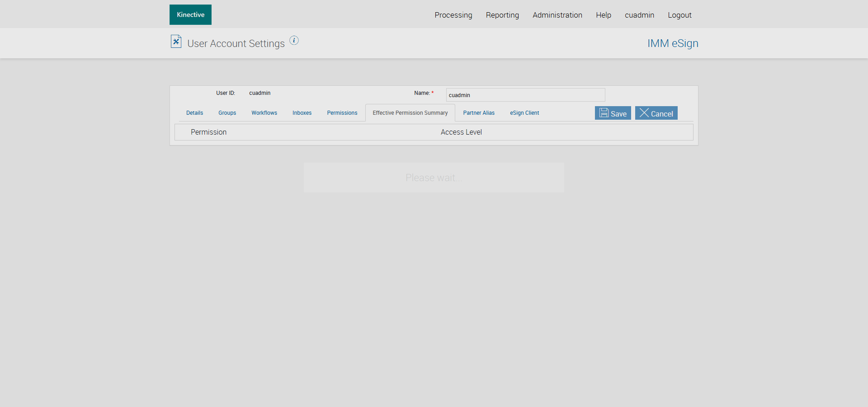Image resolution: width=868 pixels, height=407 pixels.
Task: Click the User Account Settings page icon
Action: click(176, 42)
